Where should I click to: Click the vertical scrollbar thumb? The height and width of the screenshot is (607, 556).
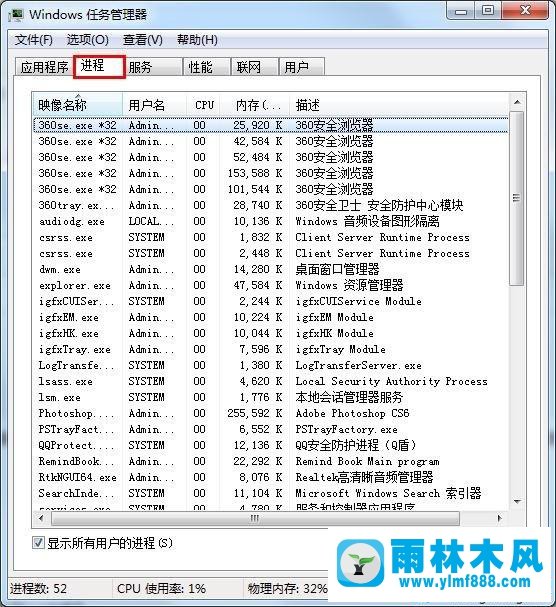(517, 199)
